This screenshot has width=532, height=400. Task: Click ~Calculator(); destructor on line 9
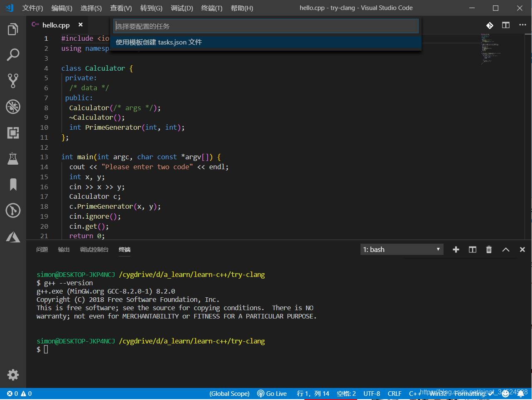97,118
